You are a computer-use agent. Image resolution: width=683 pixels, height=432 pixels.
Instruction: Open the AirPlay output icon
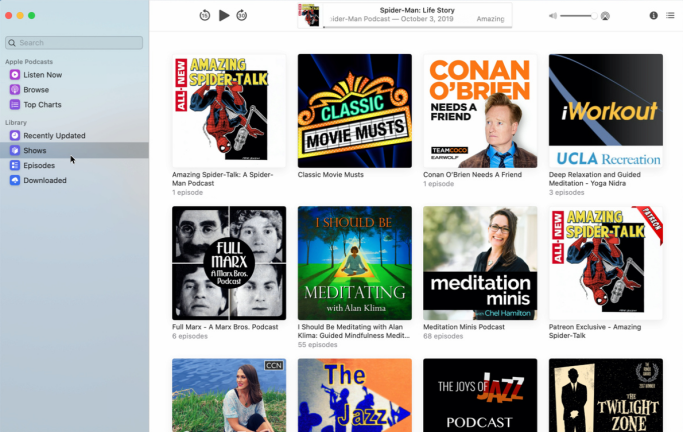tap(605, 16)
